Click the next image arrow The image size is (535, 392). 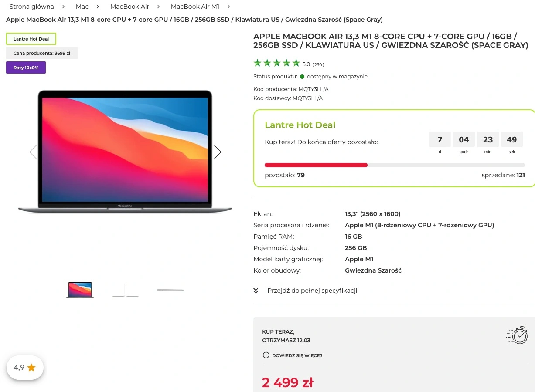pyautogui.click(x=218, y=152)
